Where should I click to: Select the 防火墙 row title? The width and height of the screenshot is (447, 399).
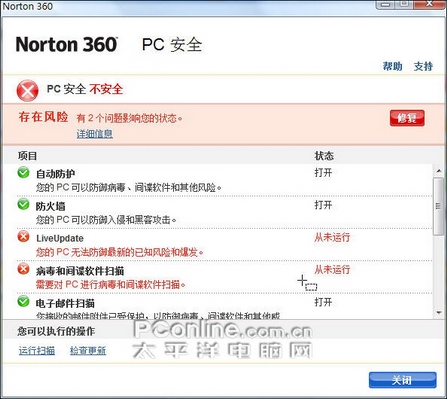point(50,206)
